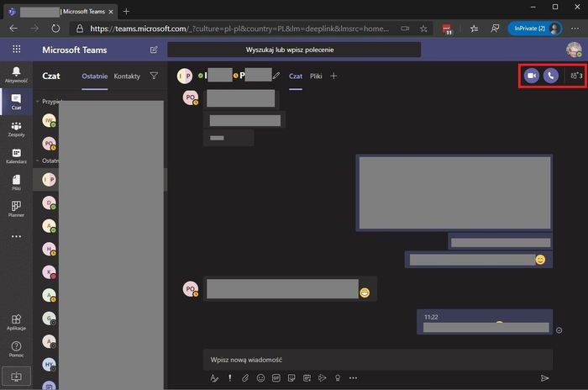
Task: Open the Pliki tab in conversation
Action: click(x=316, y=76)
